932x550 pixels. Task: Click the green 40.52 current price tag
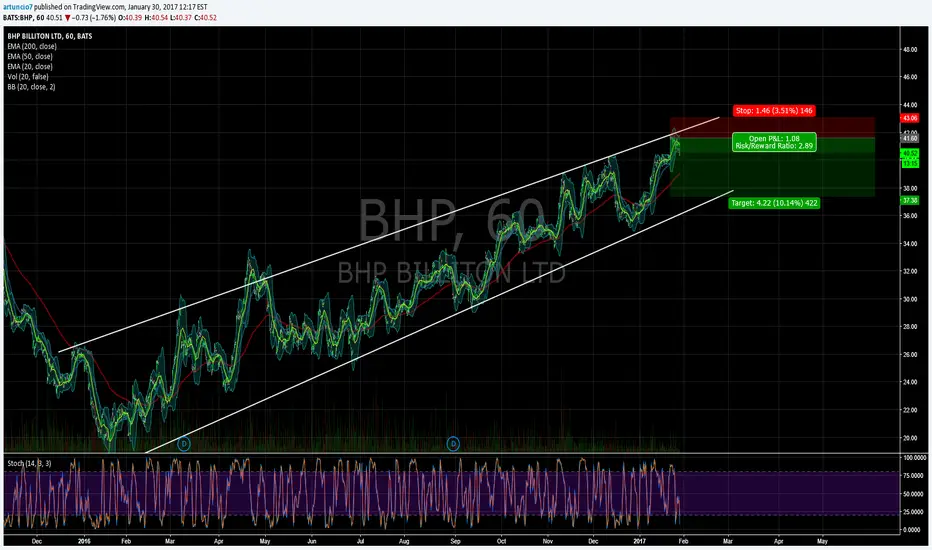pyautogui.click(x=910, y=153)
